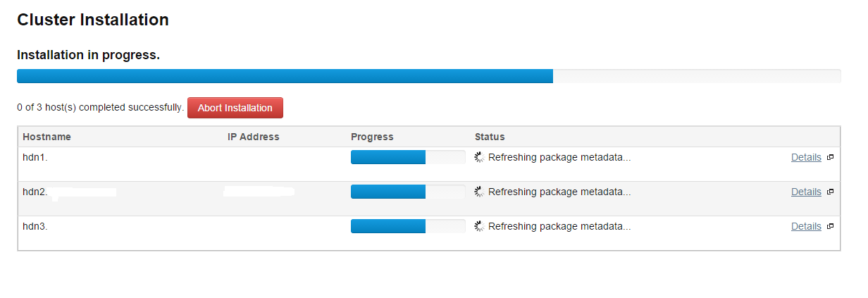The image size is (868, 298).
Task: Click hdn2 host progress bar
Action: [408, 192]
